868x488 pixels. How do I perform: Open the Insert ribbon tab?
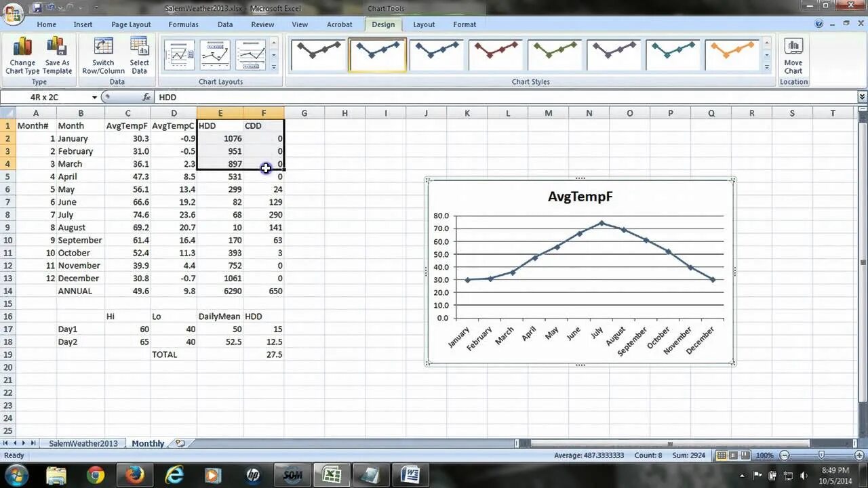pos(83,24)
